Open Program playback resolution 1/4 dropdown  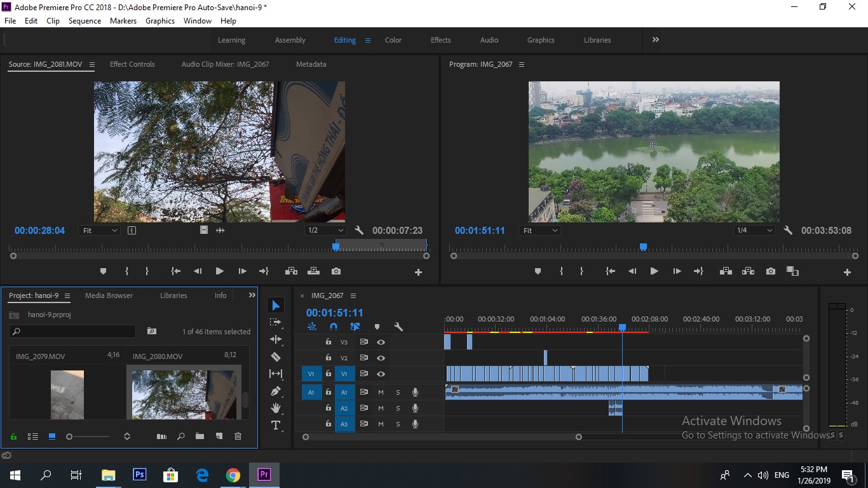pos(754,230)
